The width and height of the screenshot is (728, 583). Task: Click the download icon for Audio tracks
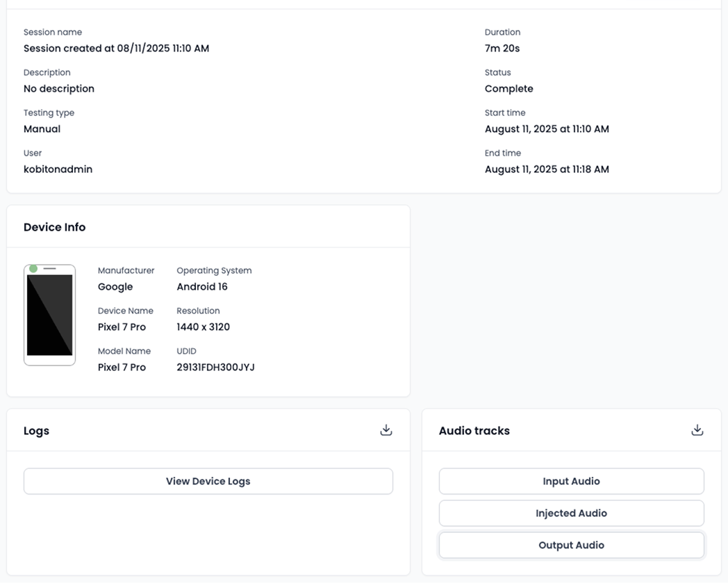pos(697,429)
